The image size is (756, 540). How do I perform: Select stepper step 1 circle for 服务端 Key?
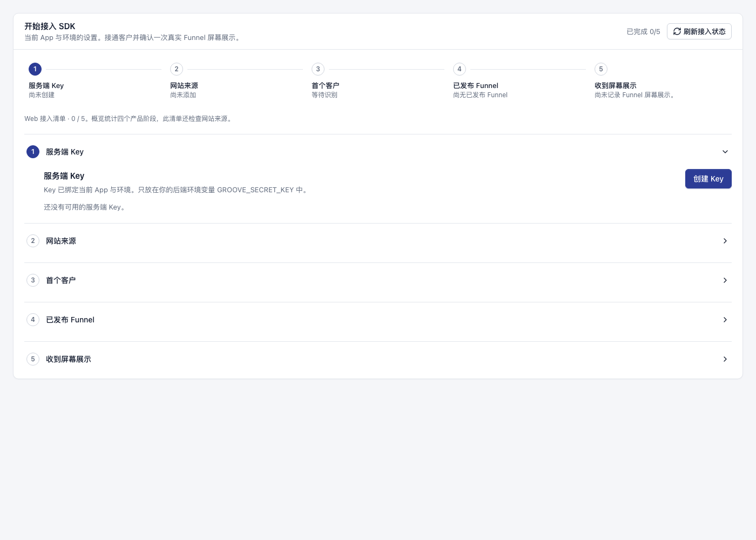tap(35, 69)
